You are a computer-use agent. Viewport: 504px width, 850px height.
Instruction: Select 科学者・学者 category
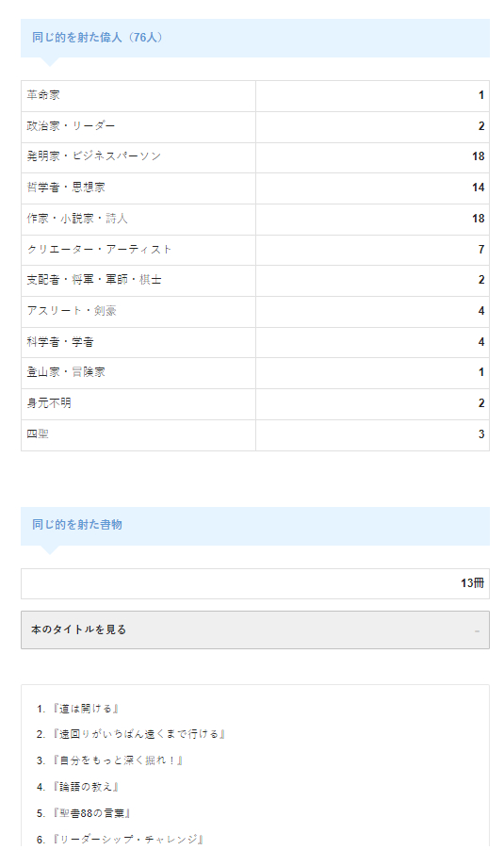click(254, 342)
